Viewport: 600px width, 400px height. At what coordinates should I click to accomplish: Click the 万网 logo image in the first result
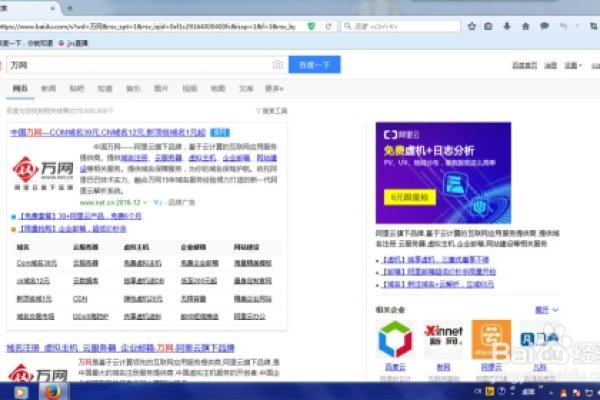coord(43,173)
